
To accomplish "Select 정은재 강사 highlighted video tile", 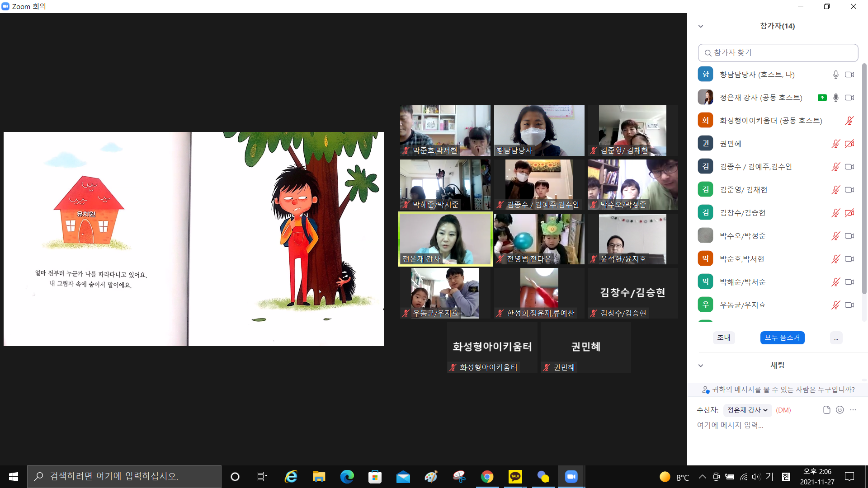I will 445,239.
